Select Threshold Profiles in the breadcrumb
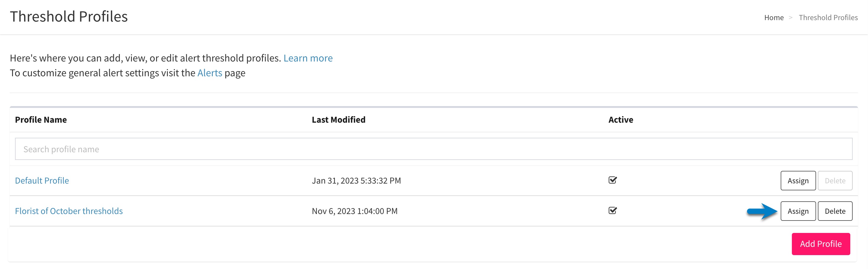 click(828, 17)
